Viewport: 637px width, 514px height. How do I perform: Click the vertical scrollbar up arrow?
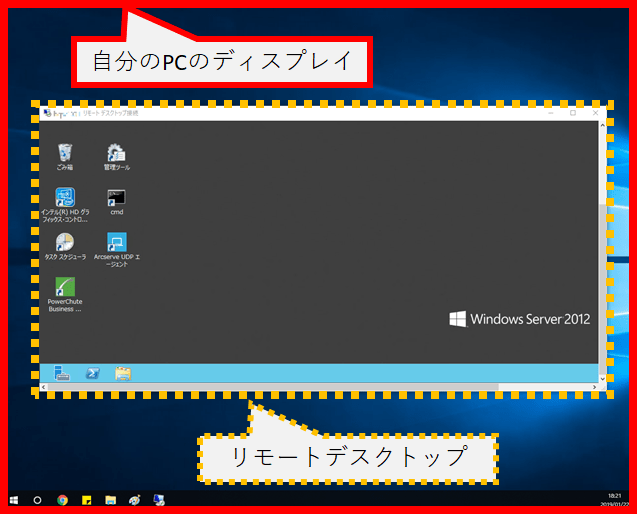[602, 125]
